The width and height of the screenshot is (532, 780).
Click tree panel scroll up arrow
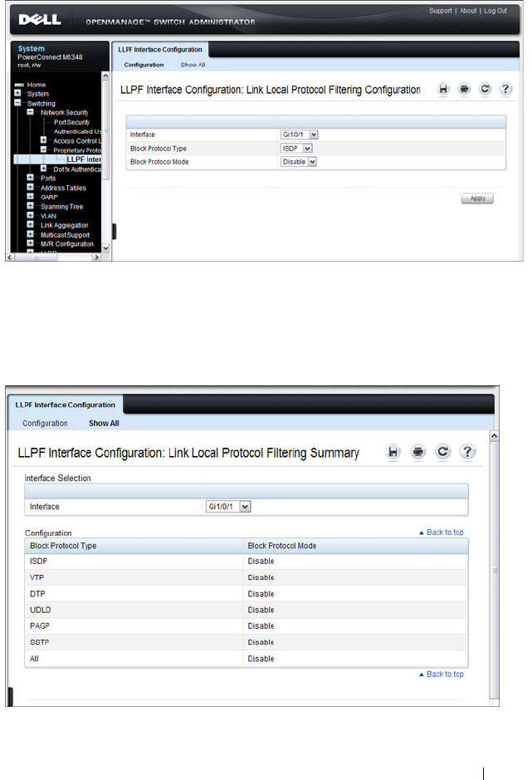pos(105,76)
